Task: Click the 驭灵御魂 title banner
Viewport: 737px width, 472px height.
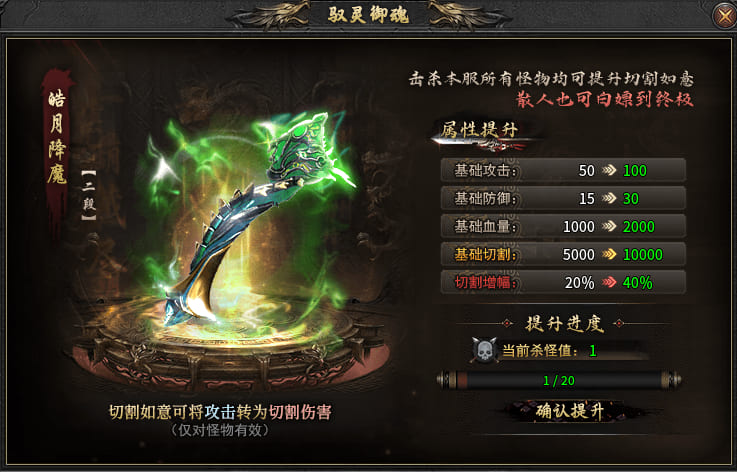Action: [368, 15]
